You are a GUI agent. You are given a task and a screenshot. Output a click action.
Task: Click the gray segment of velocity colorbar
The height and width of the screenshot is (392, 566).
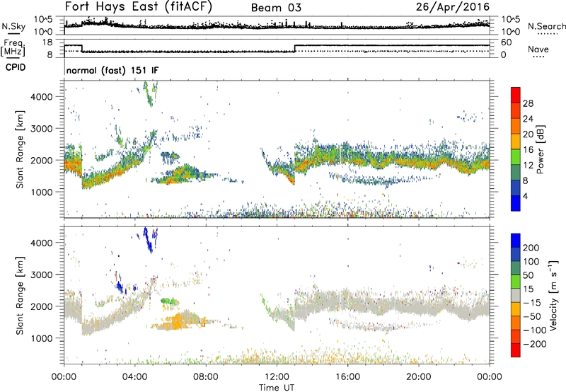516,296
